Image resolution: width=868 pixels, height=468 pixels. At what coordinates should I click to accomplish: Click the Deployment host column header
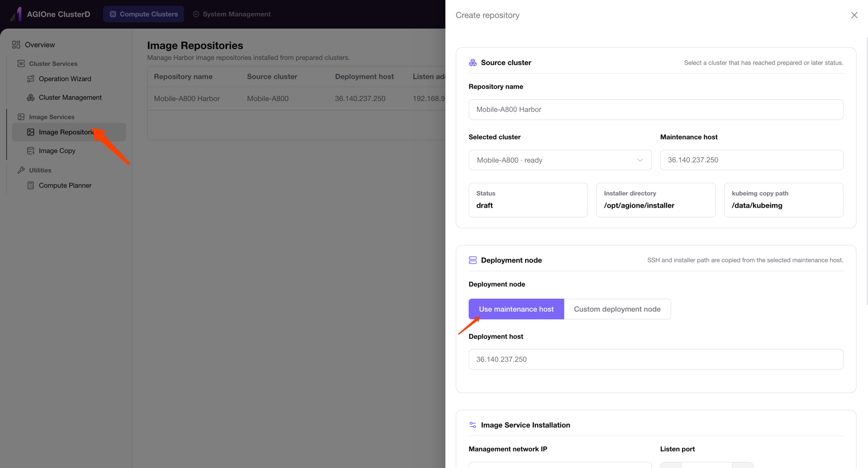365,77
